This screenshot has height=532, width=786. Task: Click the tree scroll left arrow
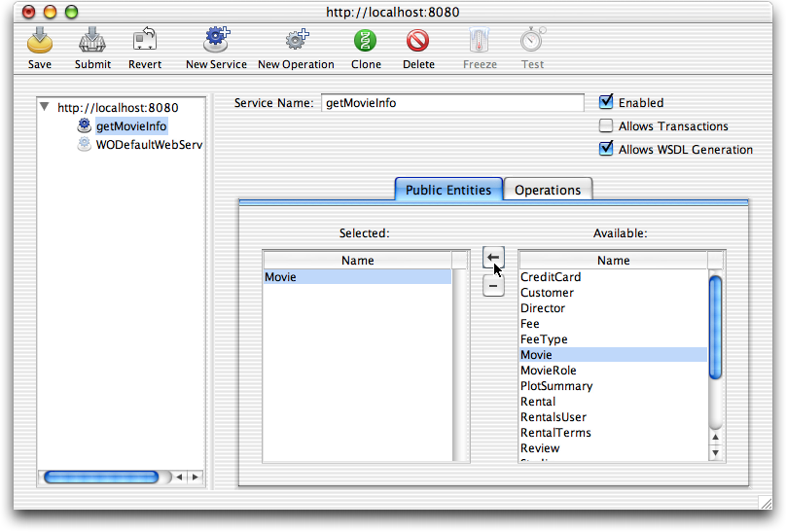(x=179, y=477)
